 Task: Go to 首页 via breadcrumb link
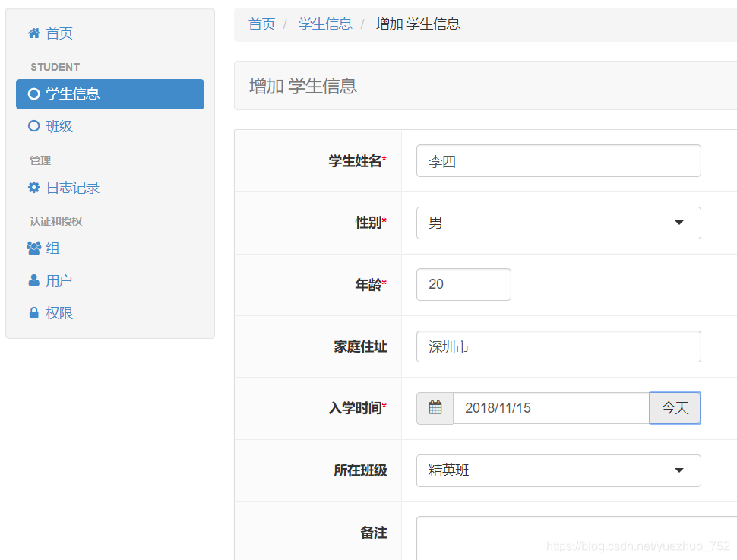[x=262, y=24]
